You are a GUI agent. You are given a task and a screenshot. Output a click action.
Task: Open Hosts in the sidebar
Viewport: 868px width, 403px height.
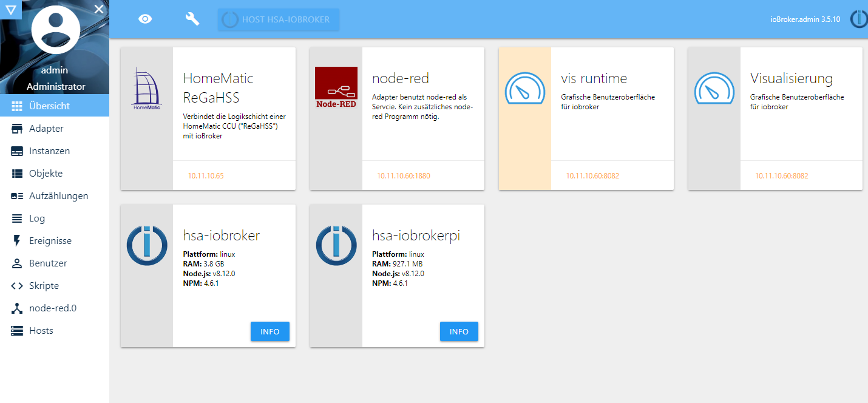coord(55,331)
